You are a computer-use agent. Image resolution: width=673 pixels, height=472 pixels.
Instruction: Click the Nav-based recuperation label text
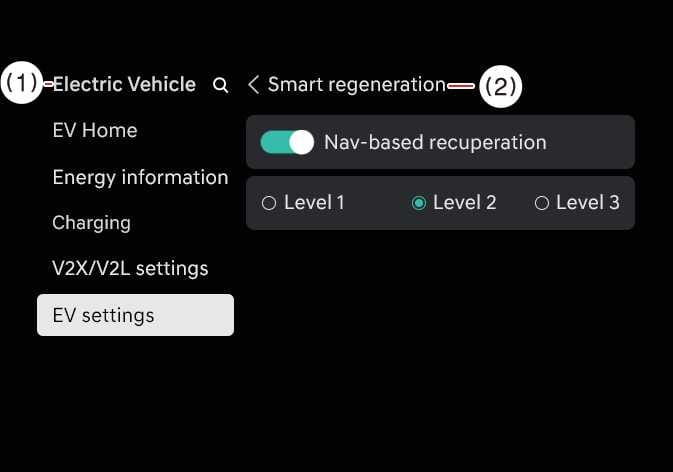435,142
